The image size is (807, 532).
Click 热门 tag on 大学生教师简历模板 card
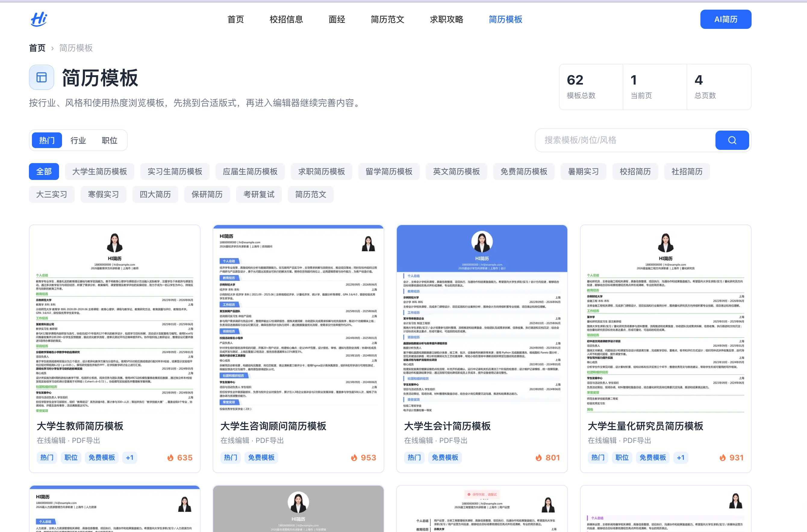[x=47, y=458]
